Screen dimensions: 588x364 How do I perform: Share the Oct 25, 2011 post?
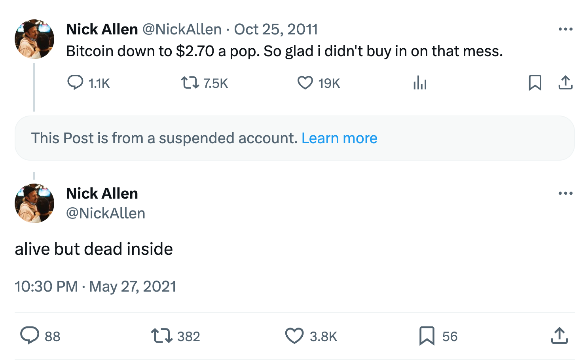(x=565, y=83)
